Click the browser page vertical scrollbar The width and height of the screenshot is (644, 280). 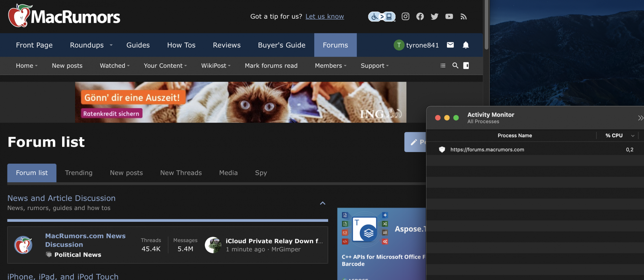point(486,25)
